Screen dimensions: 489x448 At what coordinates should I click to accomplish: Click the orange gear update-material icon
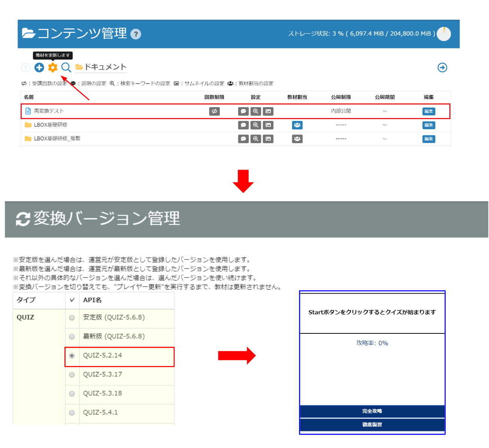pyautogui.click(x=53, y=67)
